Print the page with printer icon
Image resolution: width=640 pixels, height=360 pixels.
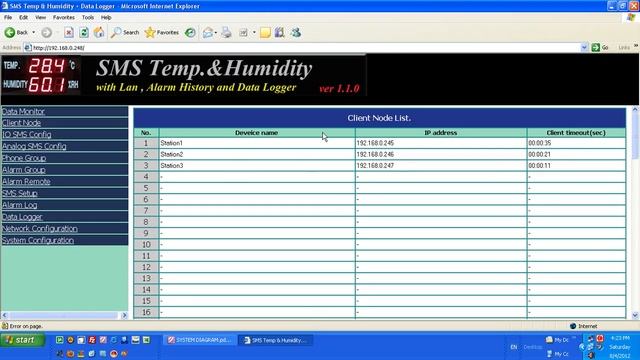[226, 33]
